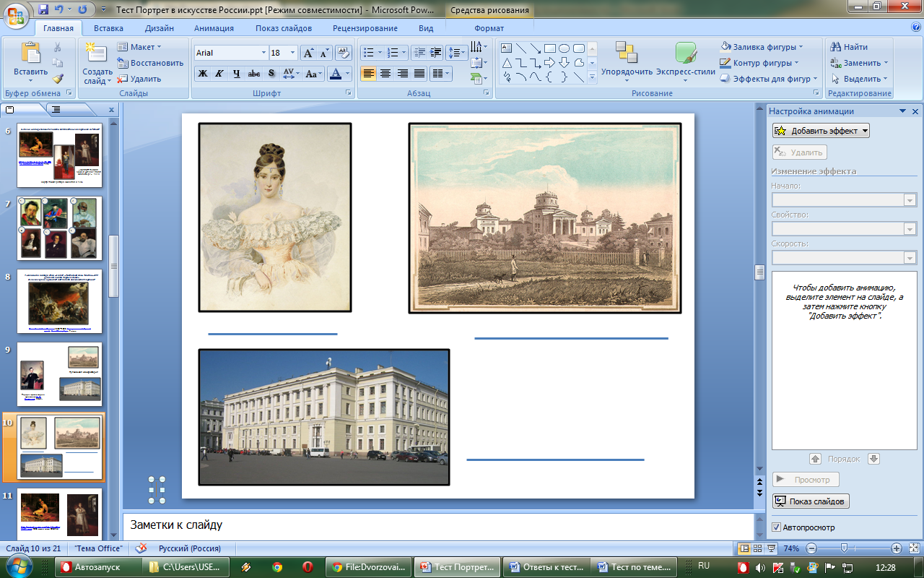
Task: Open font color picker
Action: point(338,74)
